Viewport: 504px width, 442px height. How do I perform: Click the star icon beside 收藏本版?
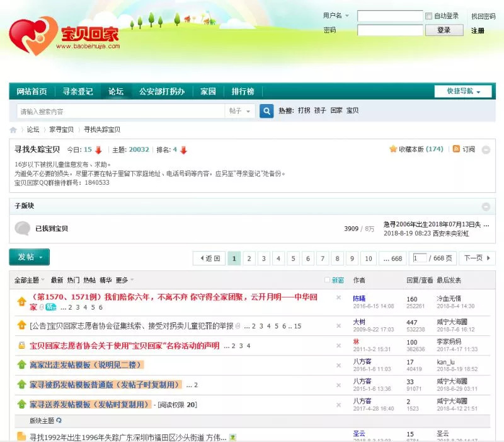click(x=392, y=149)
